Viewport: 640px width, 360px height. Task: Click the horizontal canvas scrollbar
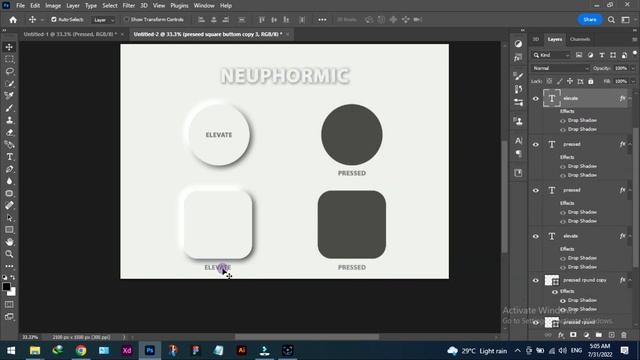307,337
